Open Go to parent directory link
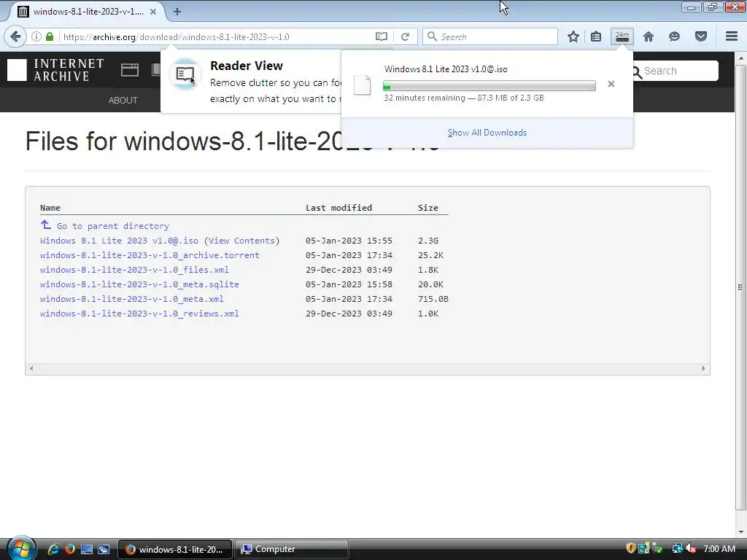This screenshot has height=560, width=747. [x=113, y=226]
